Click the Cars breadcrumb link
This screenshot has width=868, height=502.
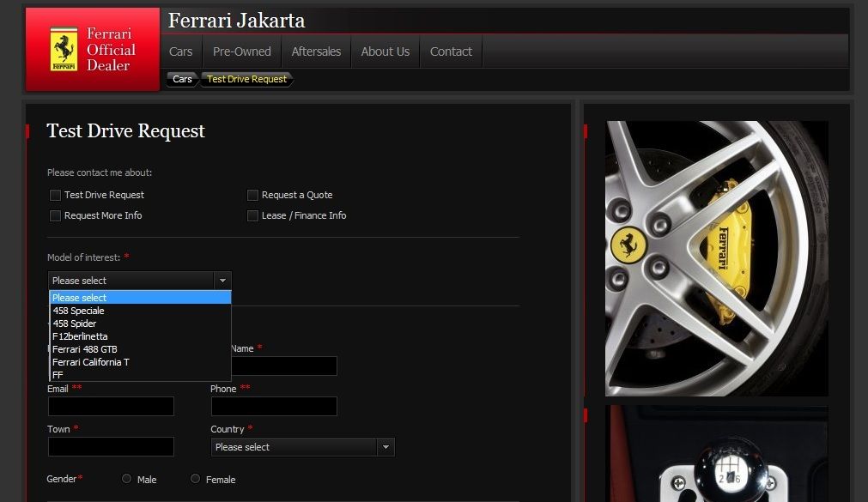[182, 79]
